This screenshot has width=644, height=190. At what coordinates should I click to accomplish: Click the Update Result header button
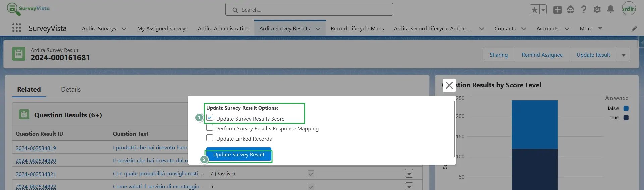click(x=593, y=55)
